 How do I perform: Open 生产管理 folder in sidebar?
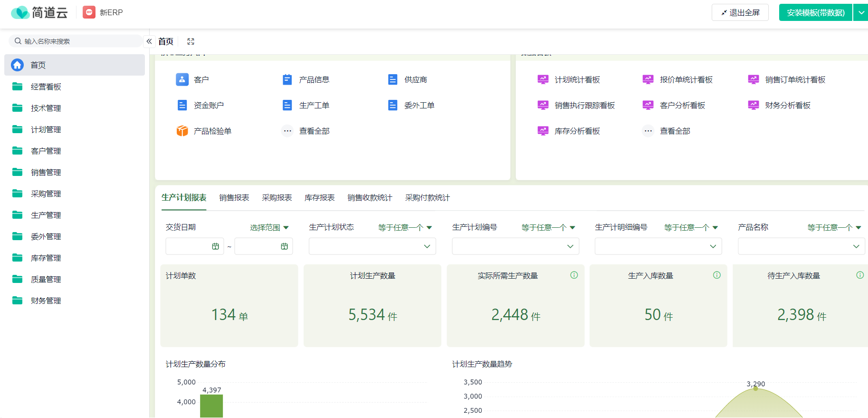[75, 215]
